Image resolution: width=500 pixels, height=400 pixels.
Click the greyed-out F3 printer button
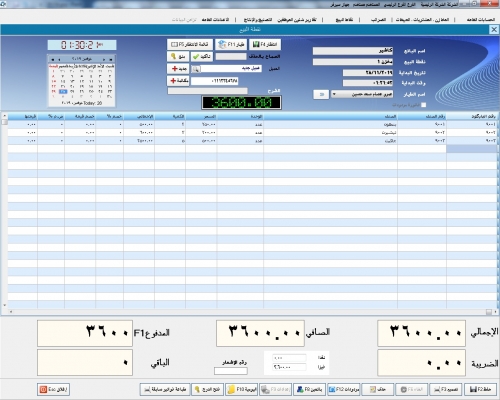coord(275,389)
